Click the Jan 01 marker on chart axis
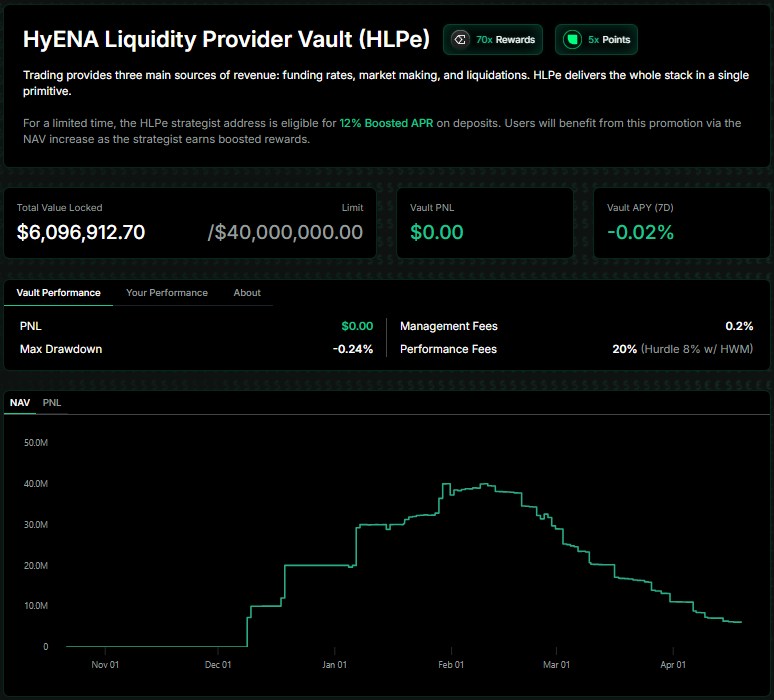This screenshot has width=774, height=700. click(334, 664)
